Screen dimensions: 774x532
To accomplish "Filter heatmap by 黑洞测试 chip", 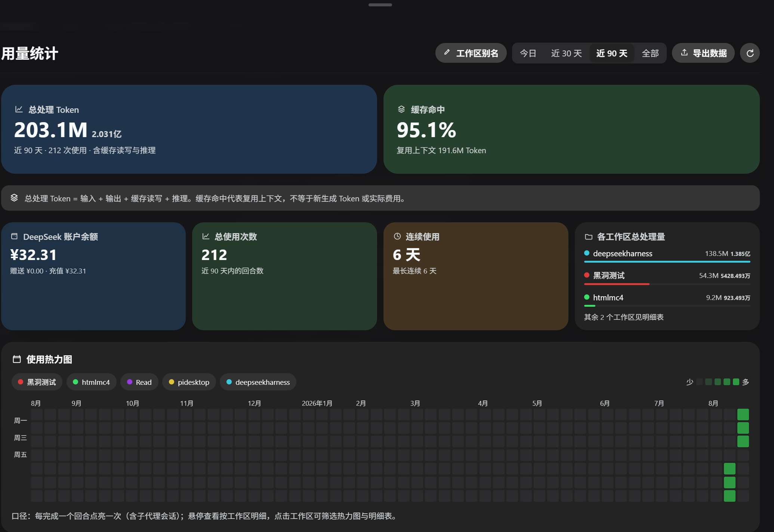I will 37,382.
